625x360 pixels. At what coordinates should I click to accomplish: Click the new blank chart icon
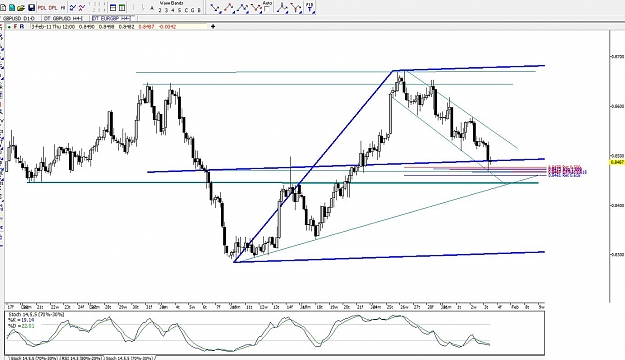tap(3, 8)
